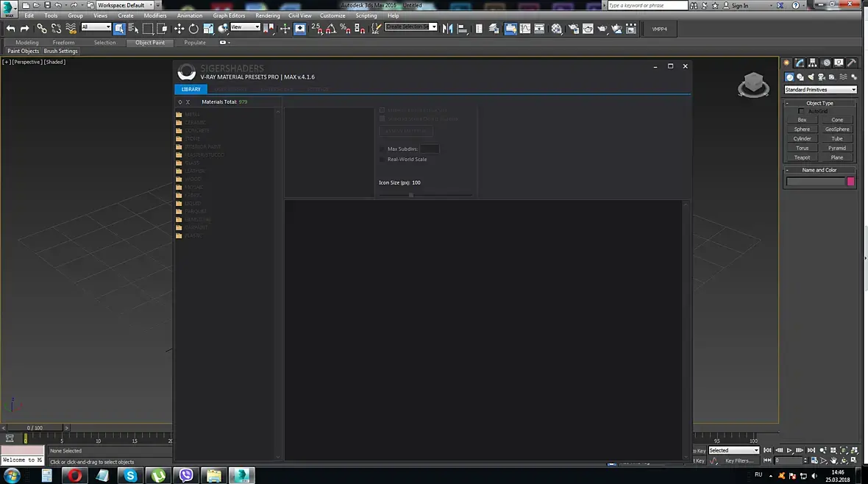This screenshot has height=484, width=868.
Task: Switch to the Modeling ribbon tab
Action: (27, 43)
